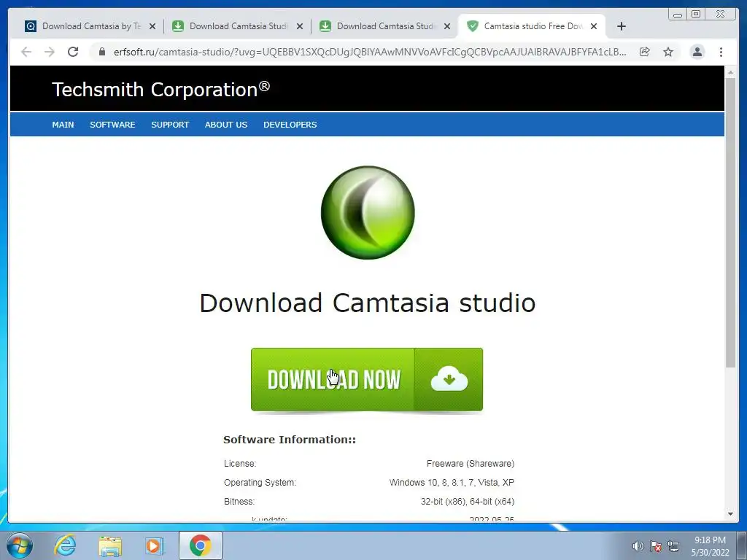Go forward to next page
This screenshot has height=560, width=747.
(50, 52)
